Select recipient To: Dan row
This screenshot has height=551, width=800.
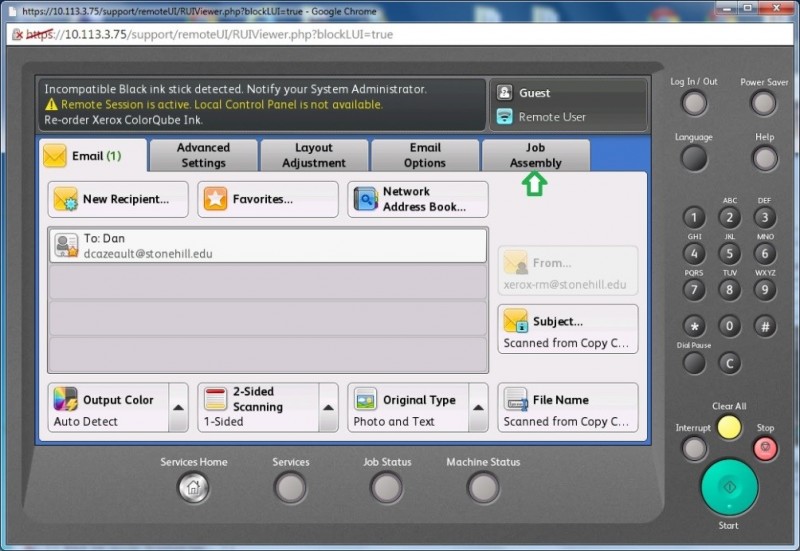coord(268,246)
